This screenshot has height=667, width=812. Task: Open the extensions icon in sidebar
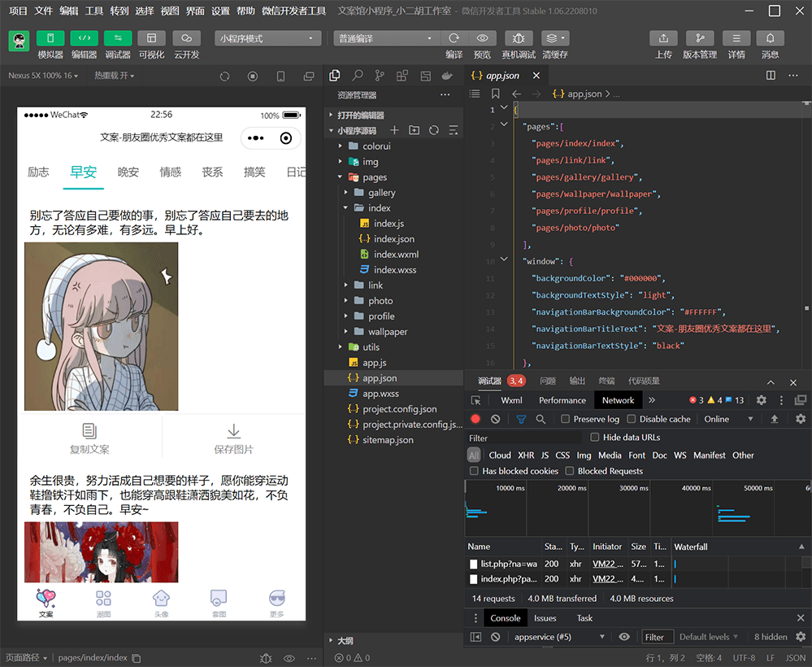pyautogui.click(x=402, y=76)
